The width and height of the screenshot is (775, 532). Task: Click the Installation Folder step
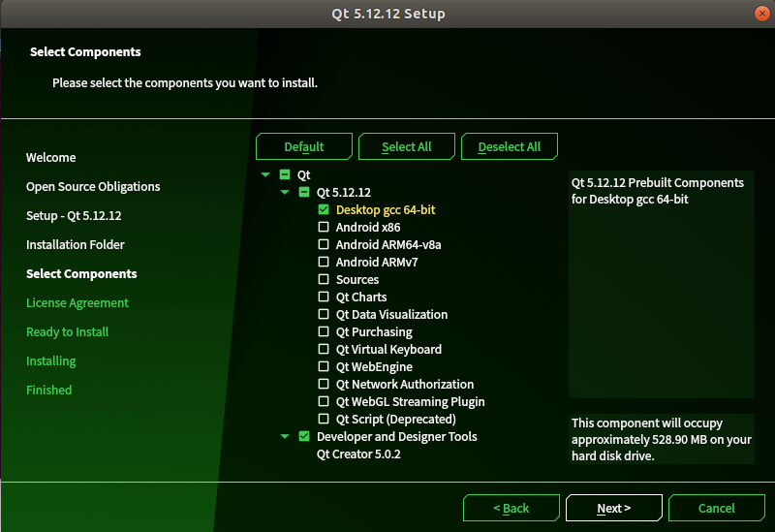pos(76,245)
